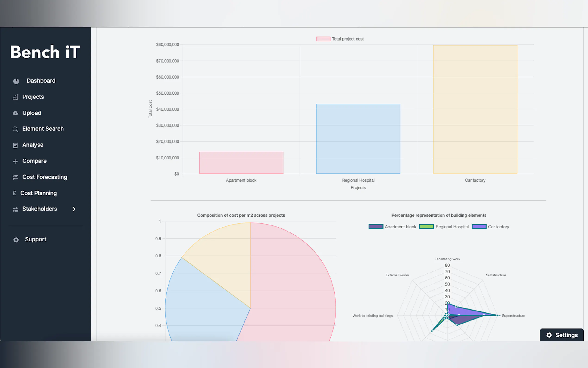
Task: Expand the Stakeholders chevron arrow
Action: (x=74, y=209)
